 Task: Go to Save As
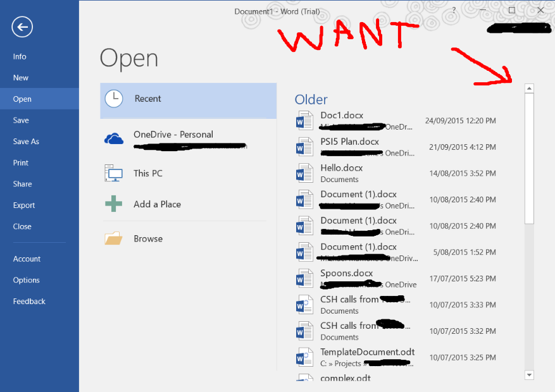tap(39, 142)
